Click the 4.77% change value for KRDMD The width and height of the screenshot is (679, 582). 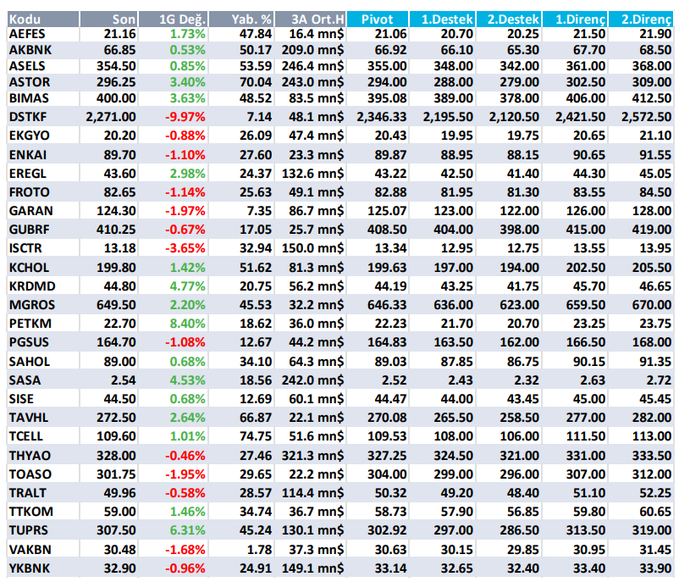tap(188, 286)
